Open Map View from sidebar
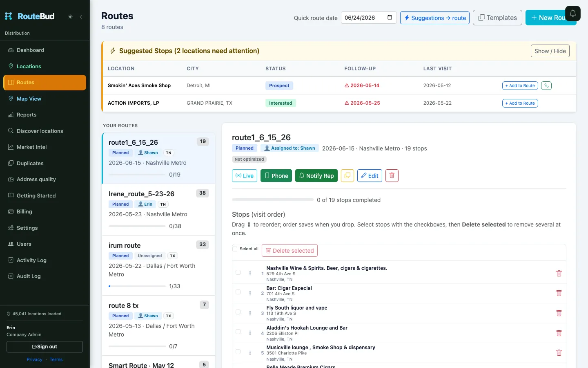Image resolution: width=588 pixels, height=368 pixels. (x=45, y=99)
